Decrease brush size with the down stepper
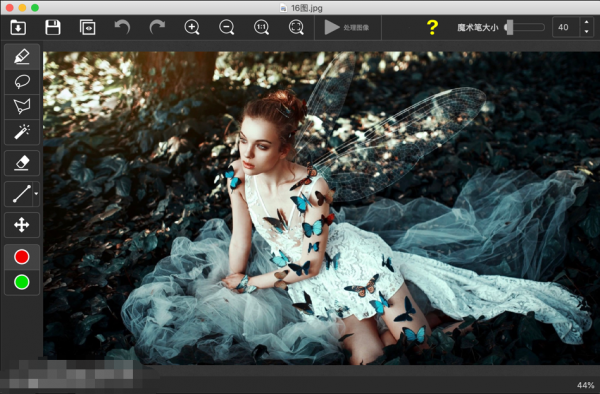 587,32
